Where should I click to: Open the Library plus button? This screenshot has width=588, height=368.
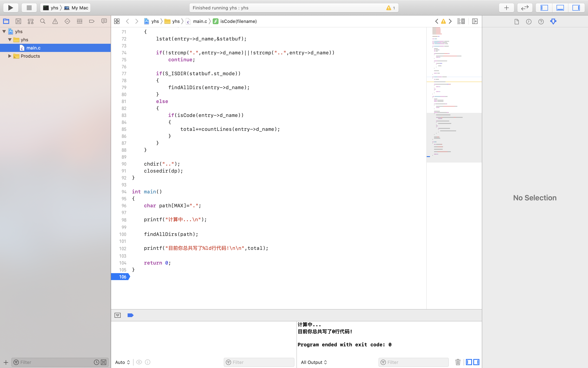click(x=506, y=8)
